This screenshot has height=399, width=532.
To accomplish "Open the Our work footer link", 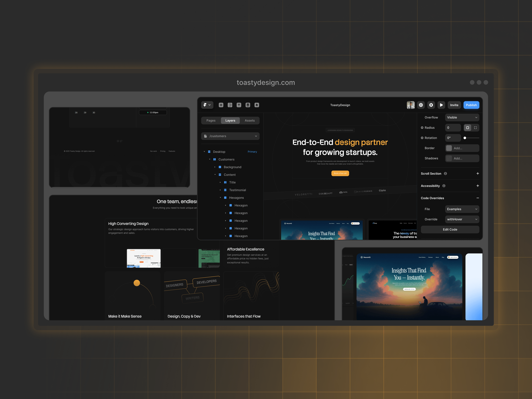I will tap(153, 151).
